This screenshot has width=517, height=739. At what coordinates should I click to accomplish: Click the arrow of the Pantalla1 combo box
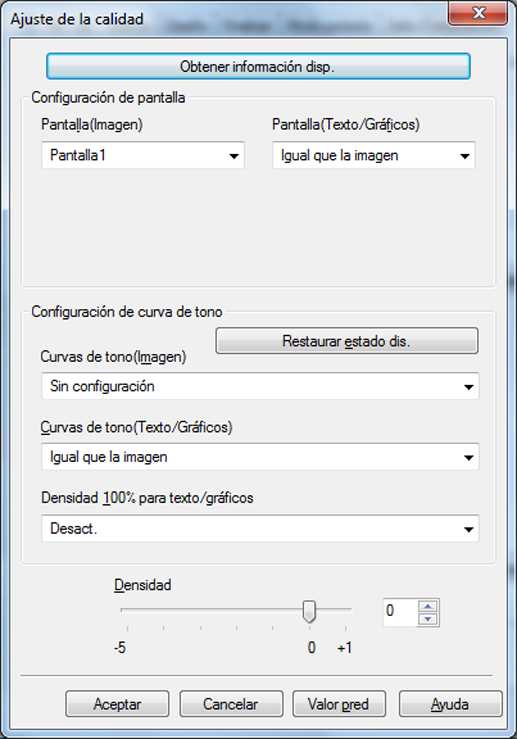(234, 156)
